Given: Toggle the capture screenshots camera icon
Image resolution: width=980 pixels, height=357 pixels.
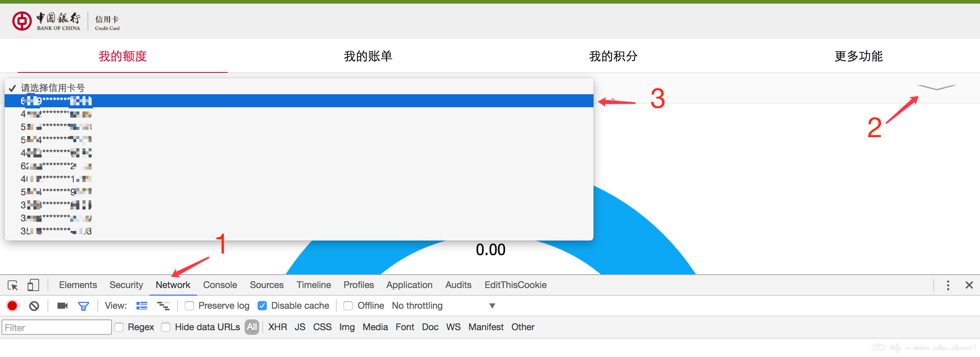Looking at the screenshot, I should pos(62,306).
